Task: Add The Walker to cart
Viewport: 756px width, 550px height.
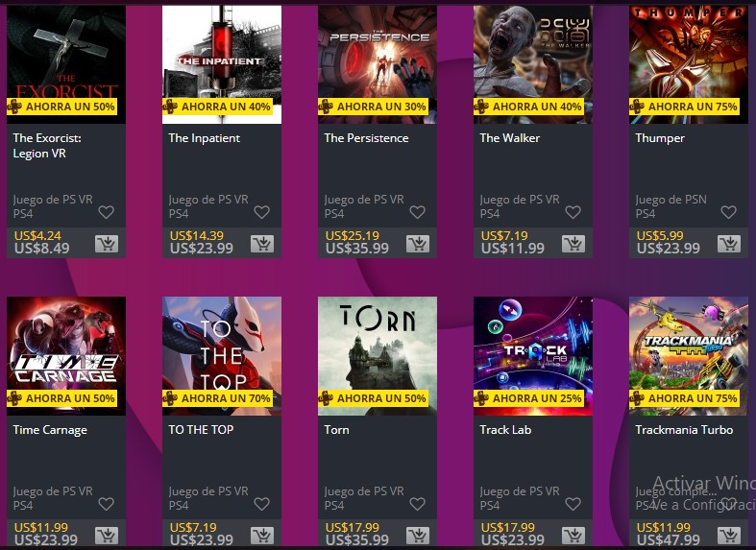Action: [x=573, y=244]
